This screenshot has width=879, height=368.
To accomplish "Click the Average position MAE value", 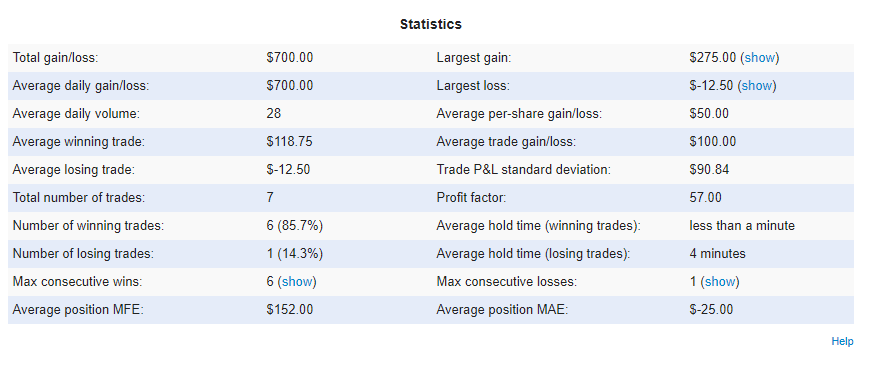I will pyautogui.click(x=711, y=310).
